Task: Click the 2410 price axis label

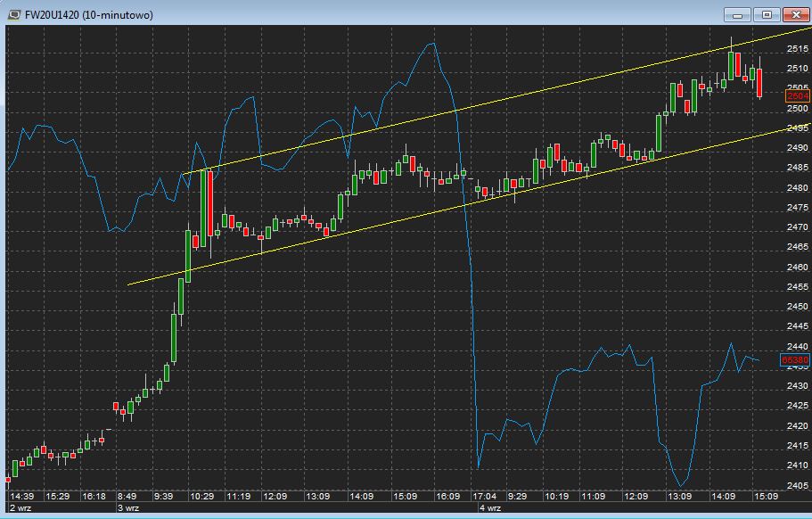Action: (798, 465)
